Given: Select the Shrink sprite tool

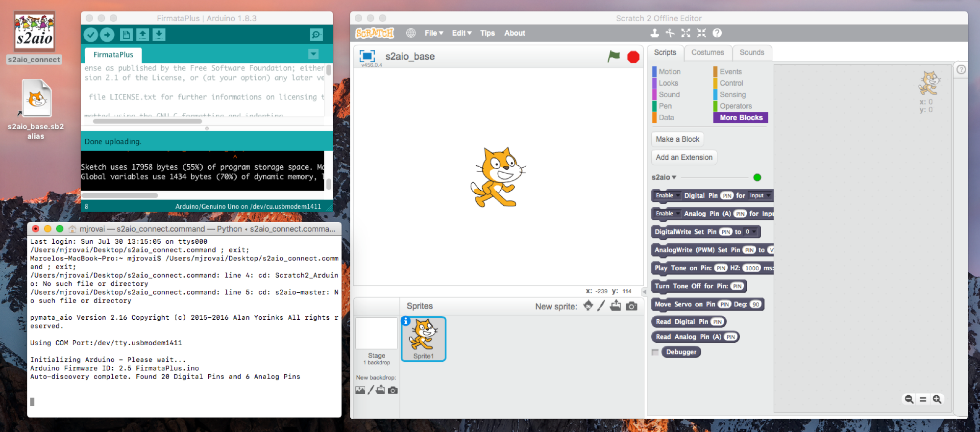Looking at the screenshot, I should pos(702,33).
